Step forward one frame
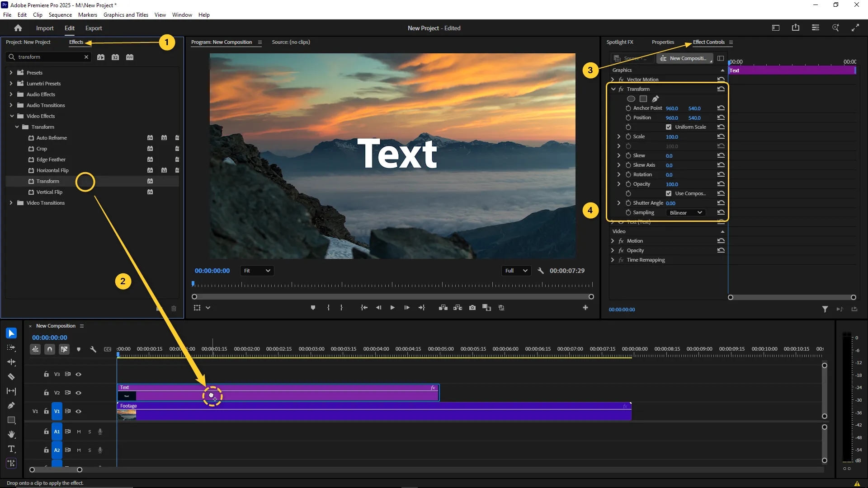The width and height of the screenshot is (868, 488). (x=407, y=308)
